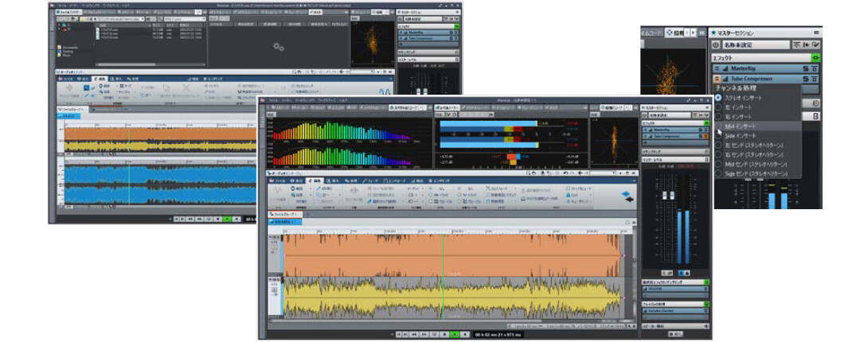The image size is (868, 342).
Task: Open the 挿入 ribbon tab in the front window
Action: (x=333, y=181)
